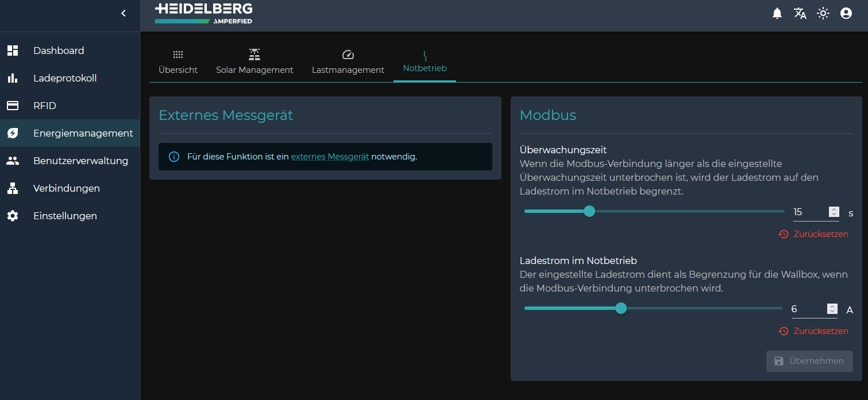The height and width of the screenshot is (400, 868).
Task: Click the RFID card icon
Action: click(x=13, y=106)
